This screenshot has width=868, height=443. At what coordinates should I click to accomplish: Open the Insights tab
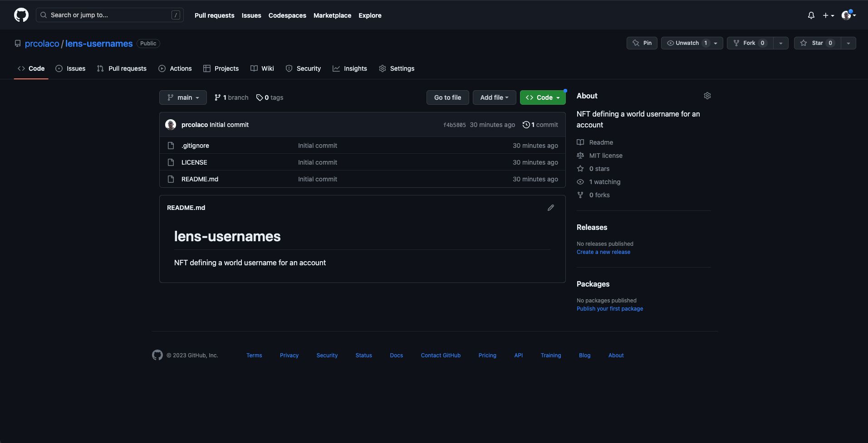(x=350, y=68)
